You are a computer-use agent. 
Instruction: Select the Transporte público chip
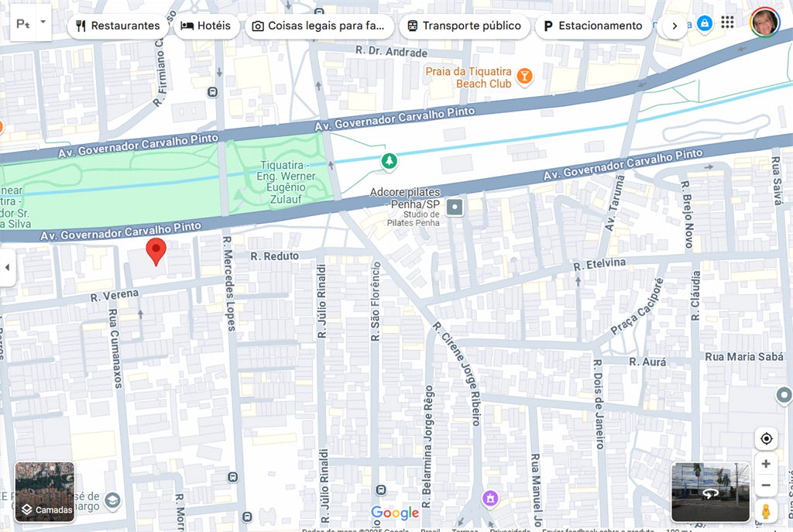(x=465, y=26)
